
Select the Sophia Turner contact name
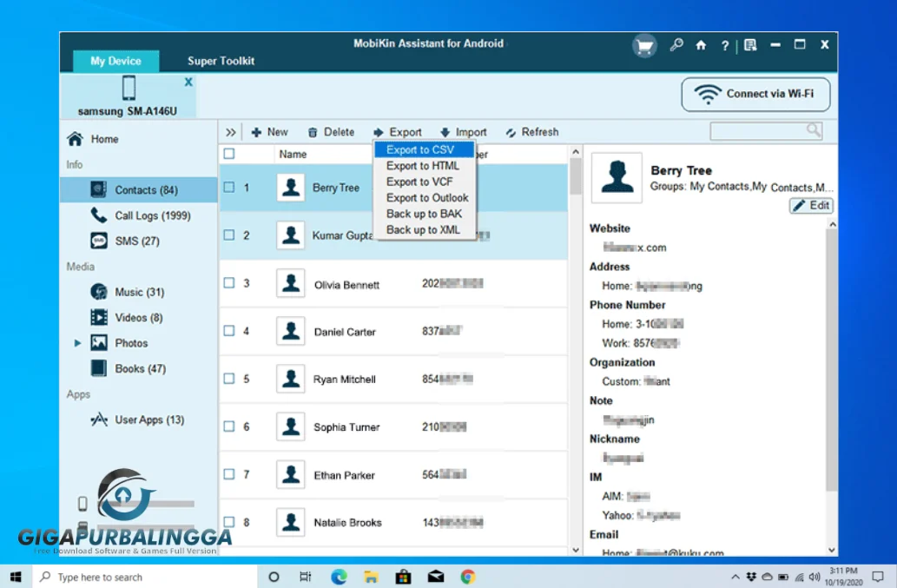[346, 427]
